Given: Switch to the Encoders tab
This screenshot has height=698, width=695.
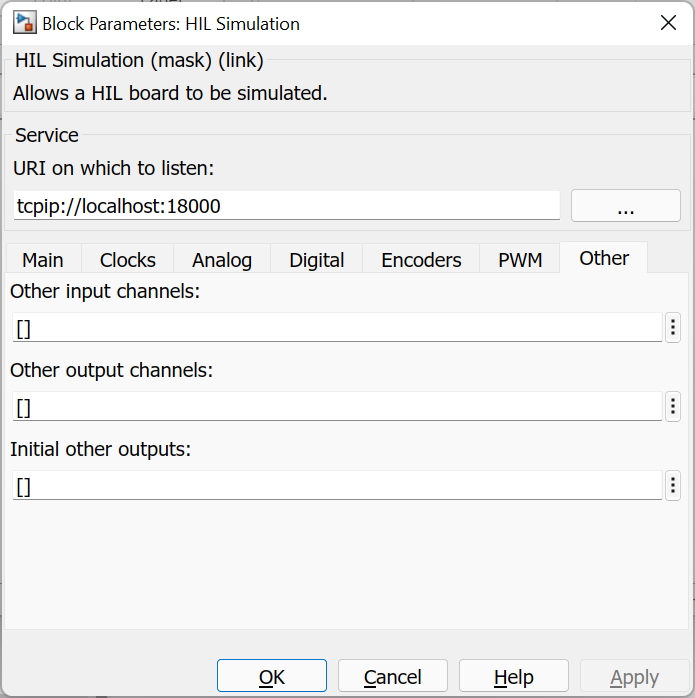Looking at the screenshot, I should [x=421, y=260].
